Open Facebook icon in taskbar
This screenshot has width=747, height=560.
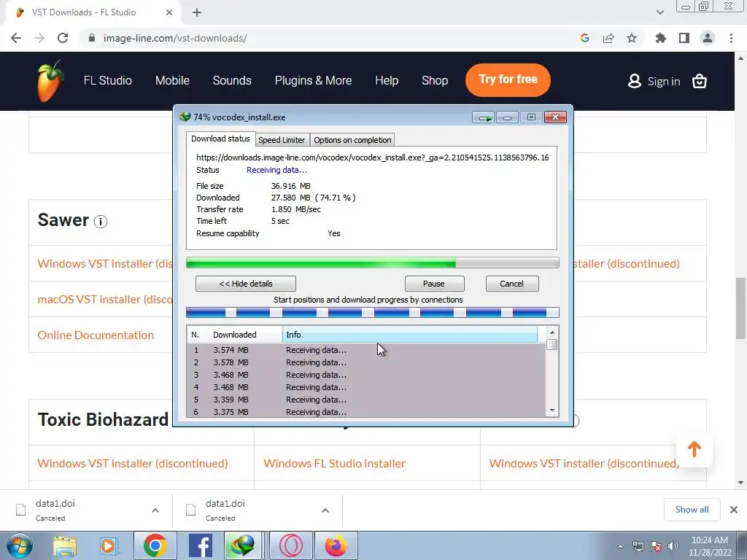(200, 545)
